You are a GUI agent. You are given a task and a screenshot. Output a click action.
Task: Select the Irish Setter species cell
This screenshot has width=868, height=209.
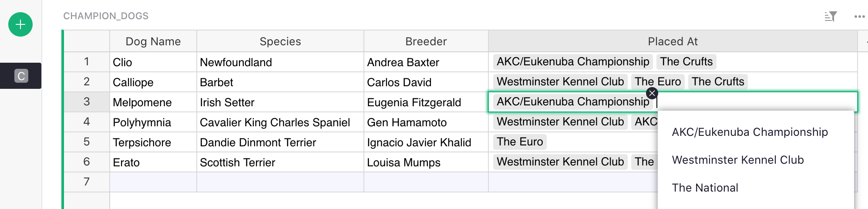pyautogui.click(x=280, y=102)
